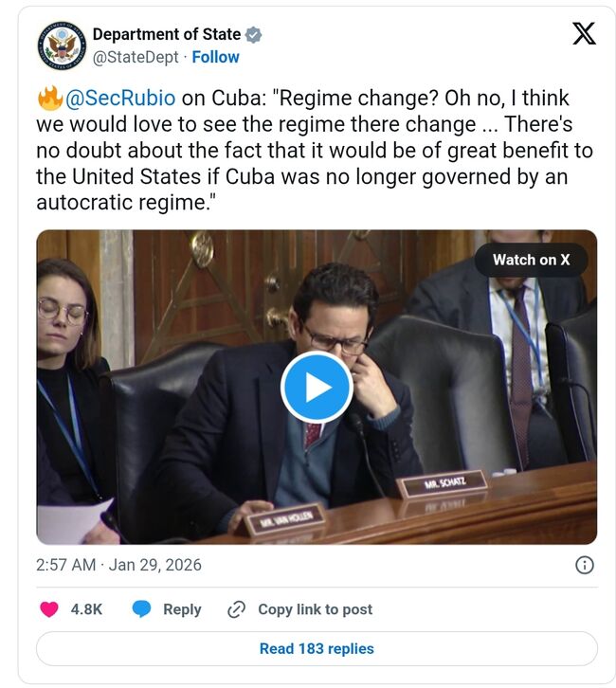The image size is (616, 688).
Task: Play the embedded video with the blue play button
Action: tap(317, 387)
